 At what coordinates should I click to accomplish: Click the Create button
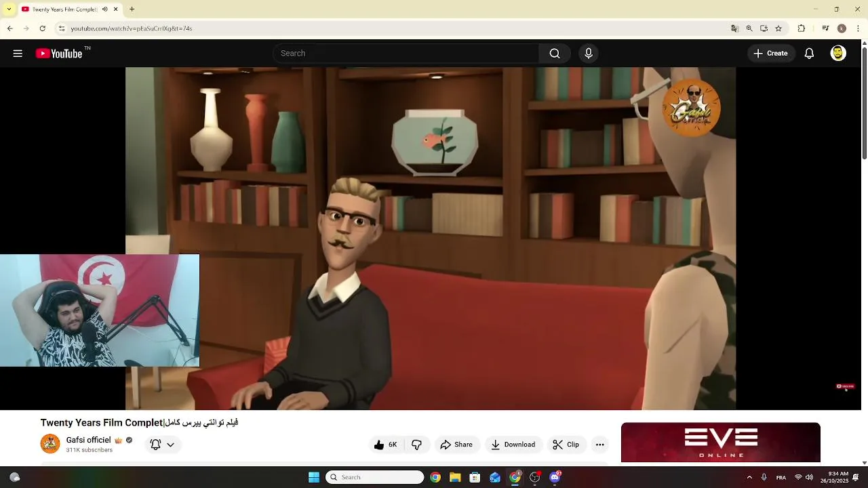click(771, 54)
